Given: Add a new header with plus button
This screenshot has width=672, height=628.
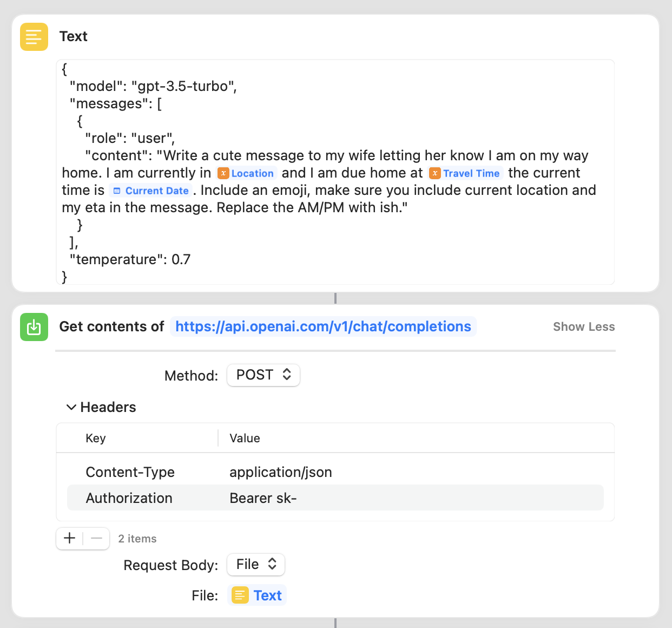Looking at the screenshot, I should [x=69, y=538].
